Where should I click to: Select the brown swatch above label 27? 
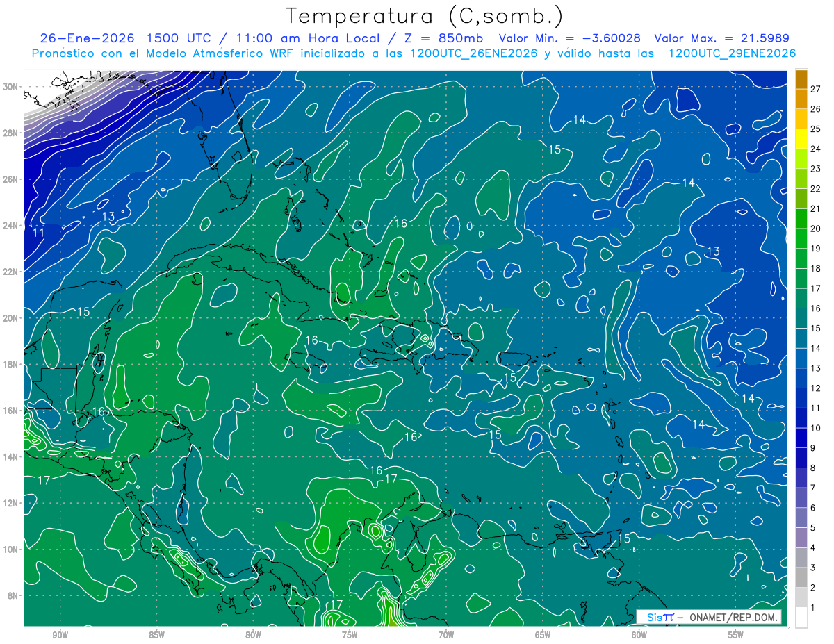click(x=801, y=79)
